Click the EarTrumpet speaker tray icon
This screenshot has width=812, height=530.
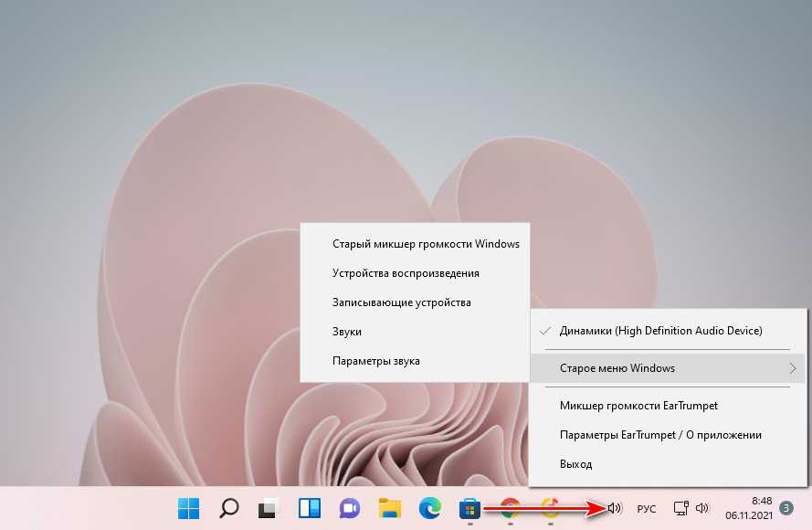click(615, 508)
